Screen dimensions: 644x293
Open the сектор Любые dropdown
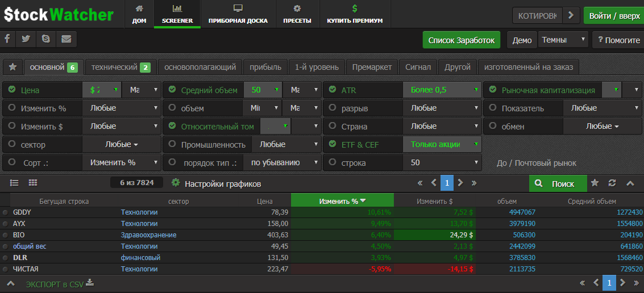pyautogui.click(x=121, y=144)
